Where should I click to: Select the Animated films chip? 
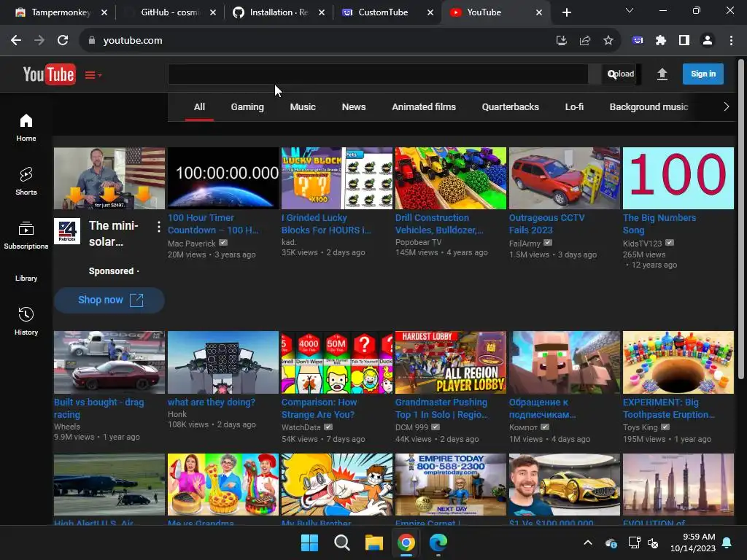(424, 107)
